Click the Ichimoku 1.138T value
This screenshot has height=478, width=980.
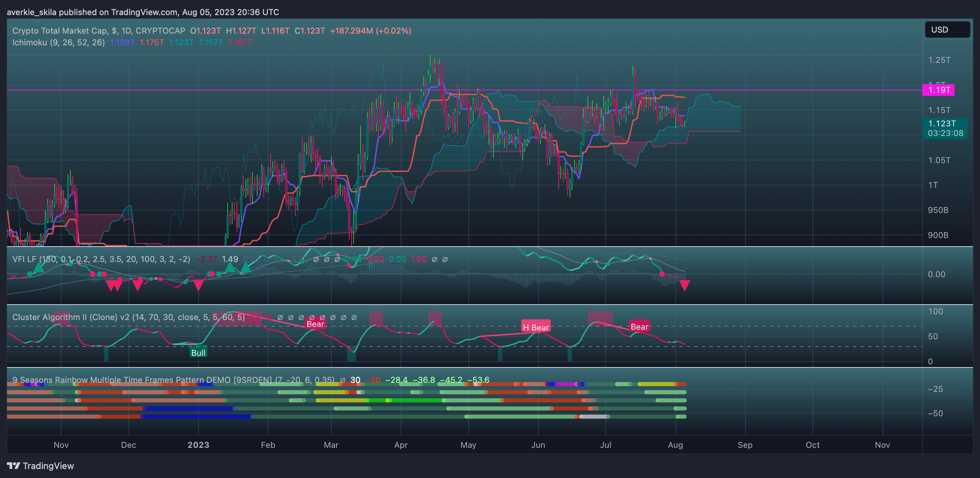click(x=122, y=43)
